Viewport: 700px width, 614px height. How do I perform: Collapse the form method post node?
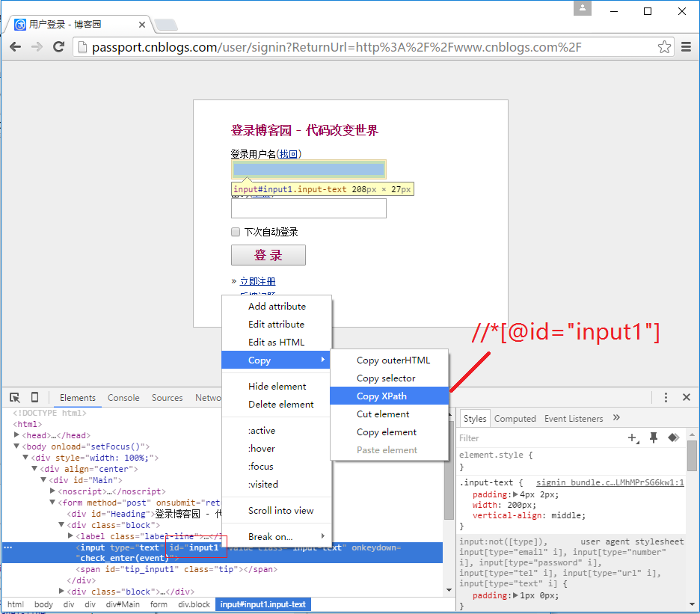click(52, 503)
